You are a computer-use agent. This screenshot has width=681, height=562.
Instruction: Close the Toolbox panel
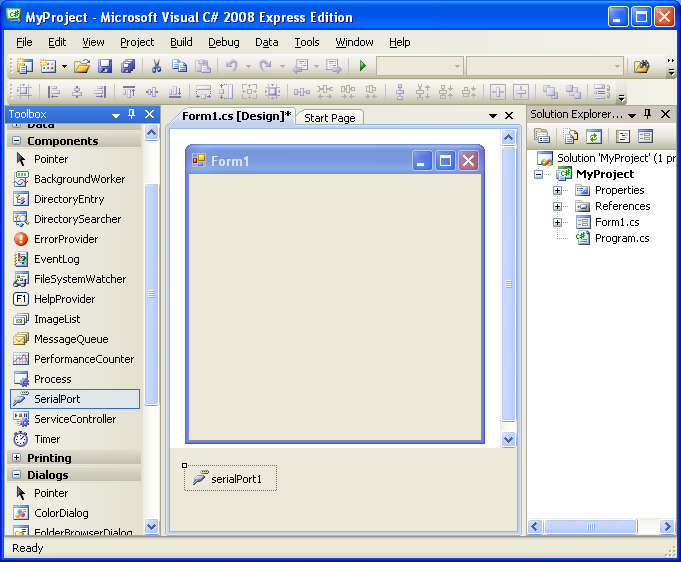coord(149,114)
